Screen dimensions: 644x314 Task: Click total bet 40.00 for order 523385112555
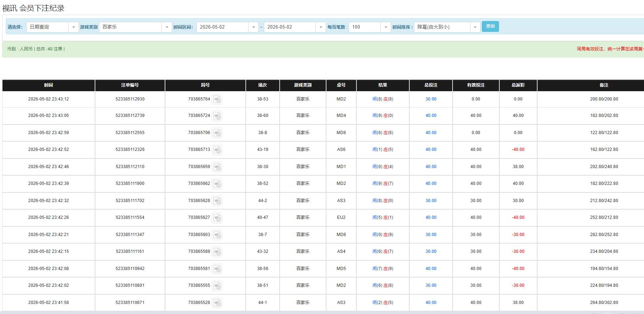[431, 133]
